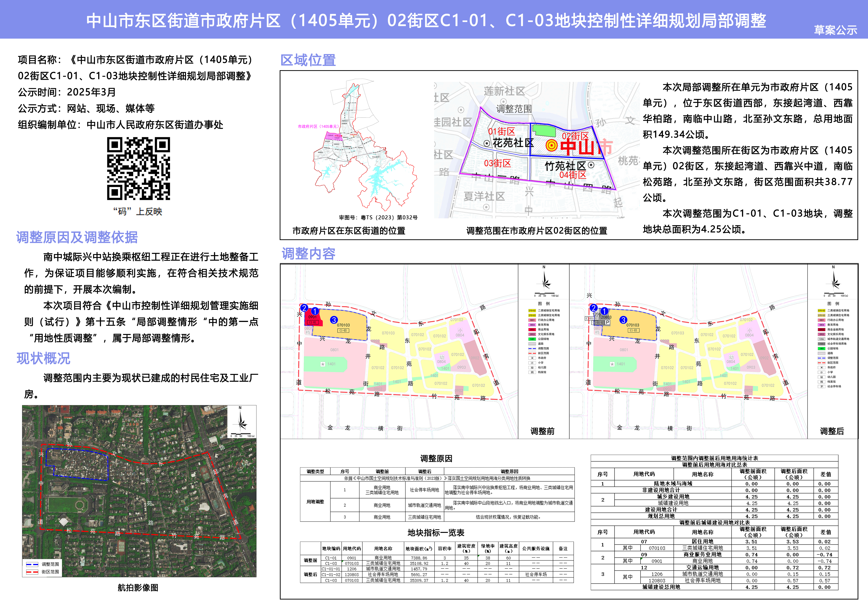Click the red bullseye beside 中山市 label

pyautogui.click(x=552, y=145)
